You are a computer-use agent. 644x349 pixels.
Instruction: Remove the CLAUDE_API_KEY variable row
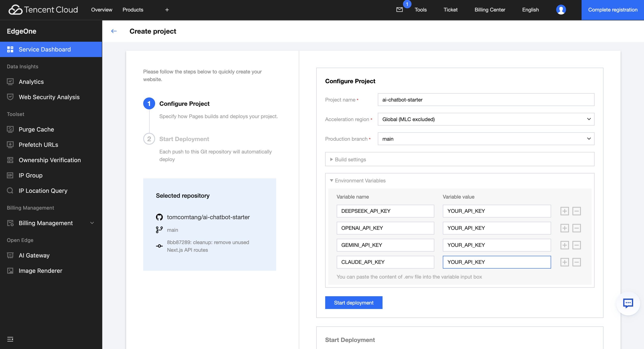576,262
